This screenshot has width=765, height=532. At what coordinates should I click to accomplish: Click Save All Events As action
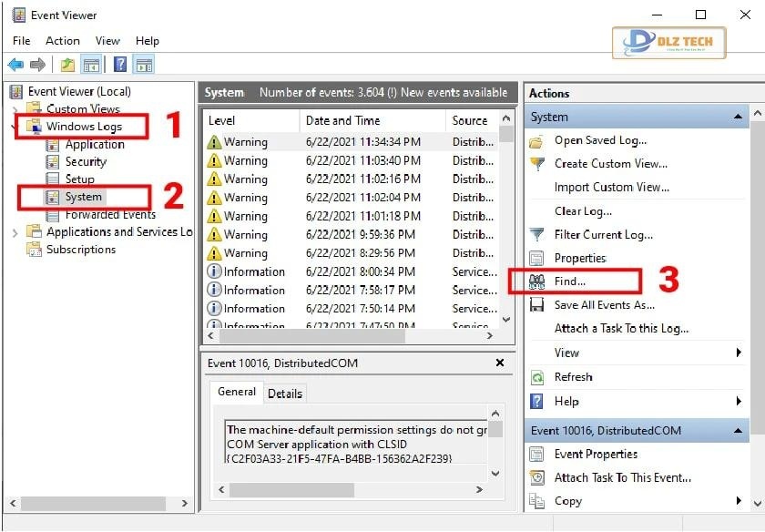[x=605, y=305]
